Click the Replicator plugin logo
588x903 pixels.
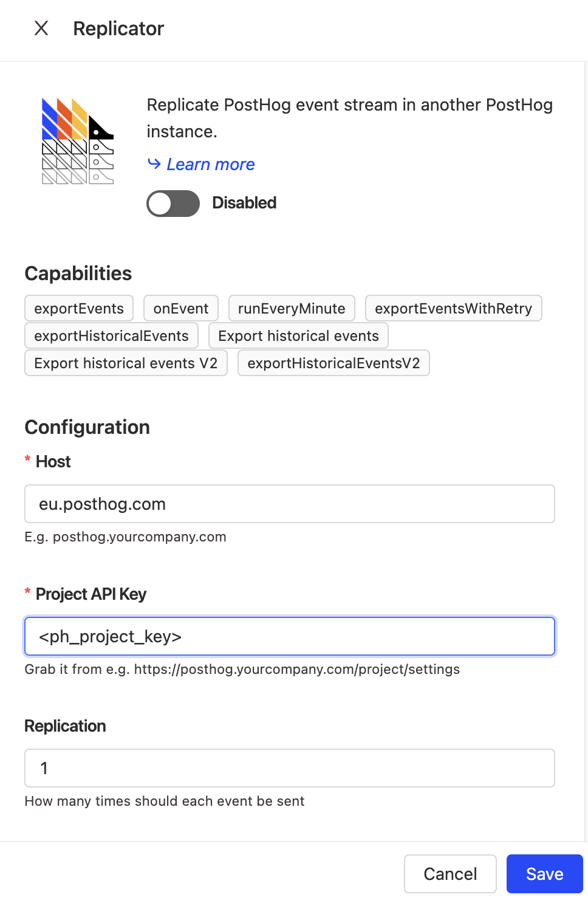(x=77, y=140)
